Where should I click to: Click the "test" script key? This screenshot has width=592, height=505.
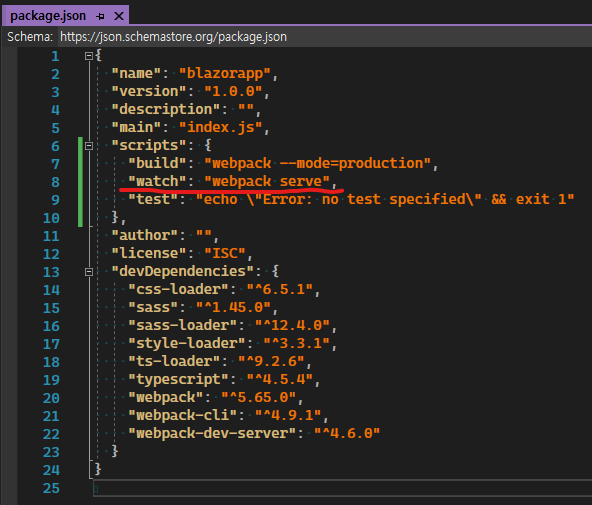coord(153,199)
